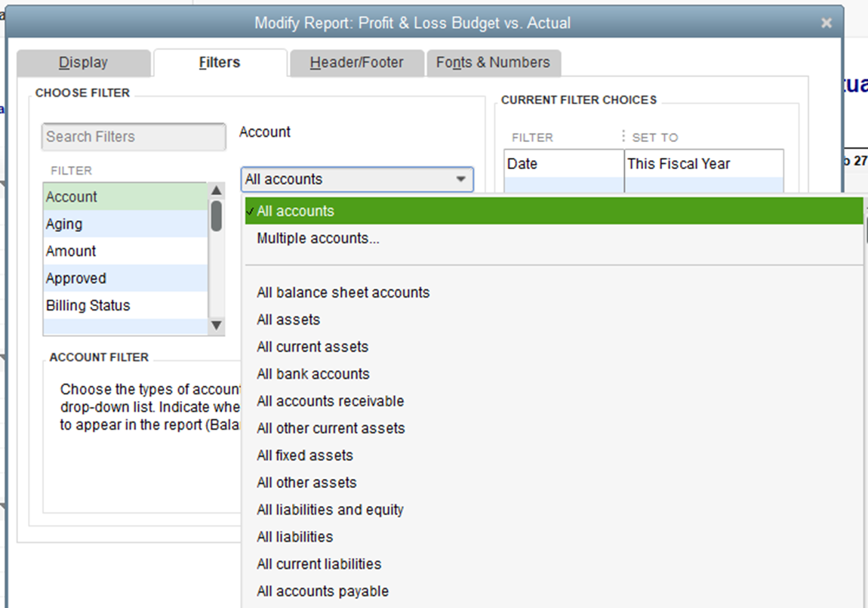Select All balance sheet accounts

pyautogui.click(x=343, y=293)
